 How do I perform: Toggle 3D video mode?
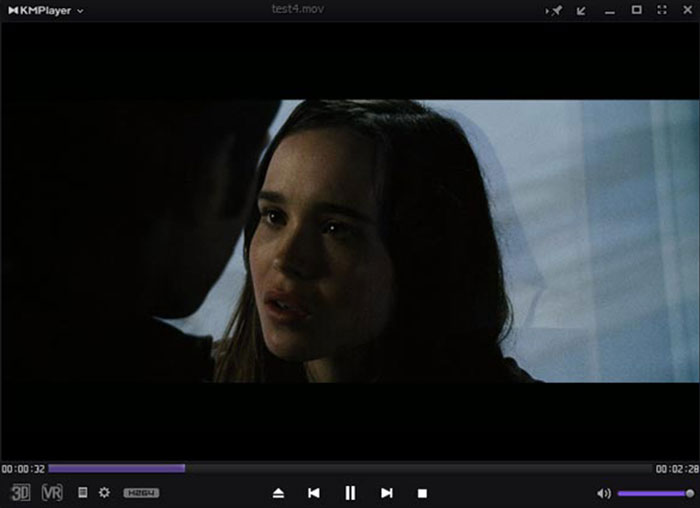pyautogui.click(x=20, y=493)
